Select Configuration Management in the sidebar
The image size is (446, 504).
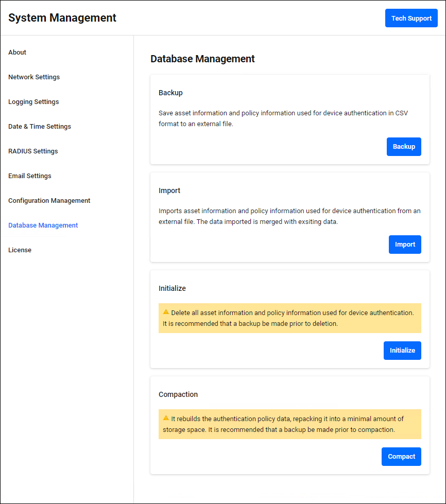point(49,201)
